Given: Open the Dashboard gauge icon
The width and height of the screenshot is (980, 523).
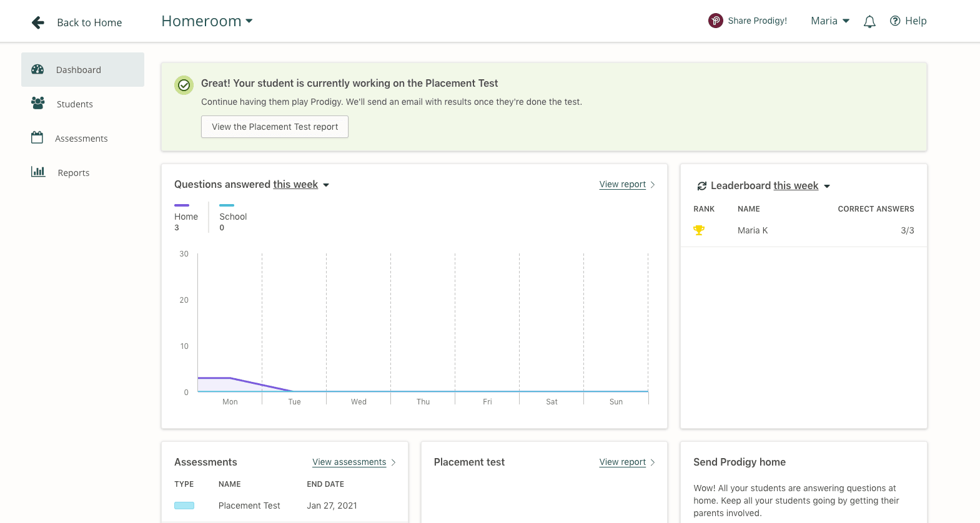Looking at the screenshot, I should click(x=37, y=69).
